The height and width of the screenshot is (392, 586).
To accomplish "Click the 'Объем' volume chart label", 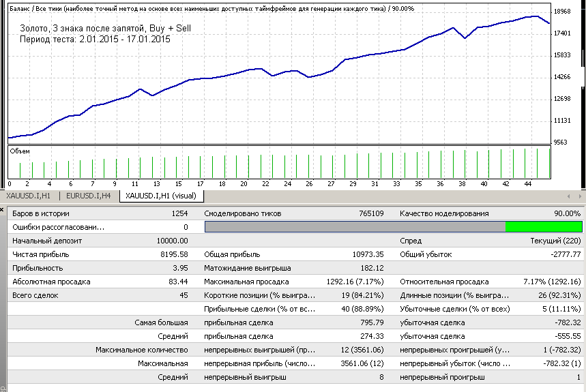I will (x=20, y=151).
